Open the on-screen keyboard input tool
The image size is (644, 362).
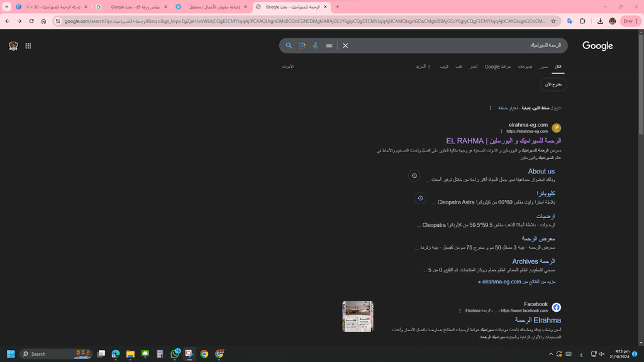point(329,46)
